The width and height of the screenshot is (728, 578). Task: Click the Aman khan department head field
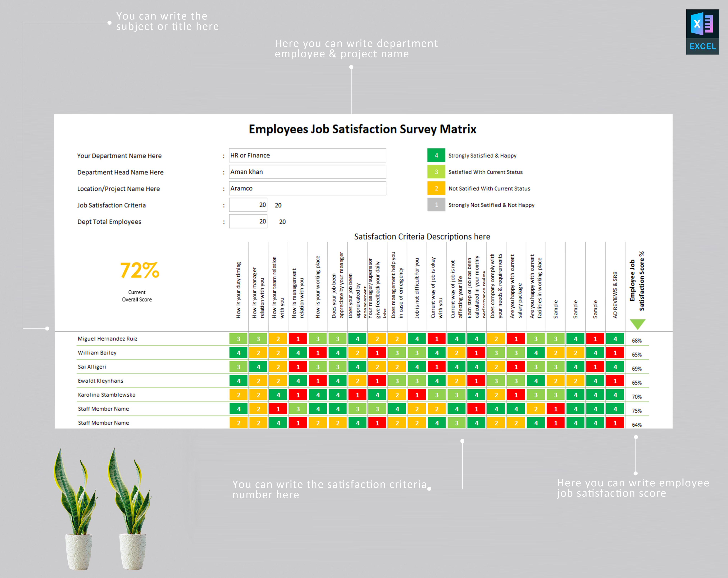[x=308, y=172]
